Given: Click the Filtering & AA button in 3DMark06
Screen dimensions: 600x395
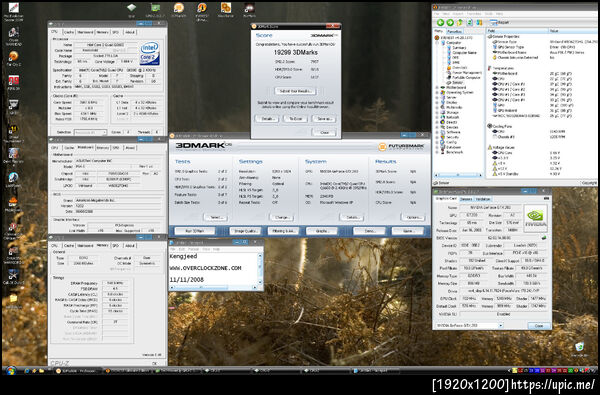Looking at the screenshot, I should click(x=282, y=231).
